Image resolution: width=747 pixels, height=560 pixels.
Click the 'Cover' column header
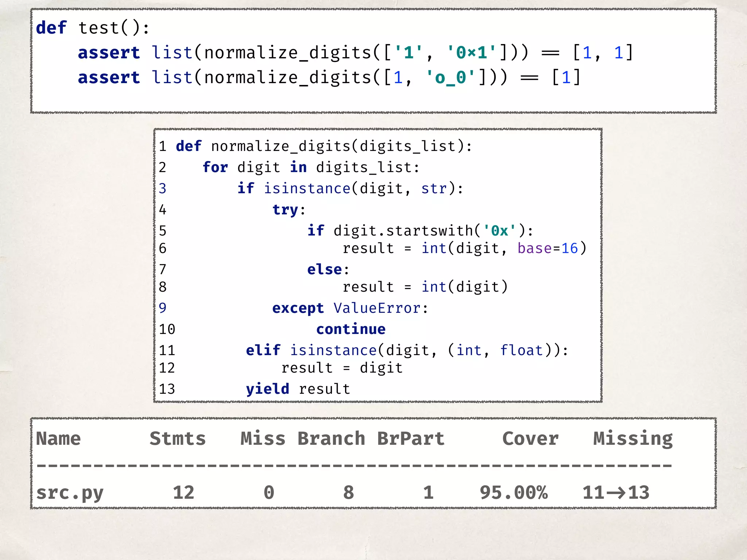tap(530, 439)
